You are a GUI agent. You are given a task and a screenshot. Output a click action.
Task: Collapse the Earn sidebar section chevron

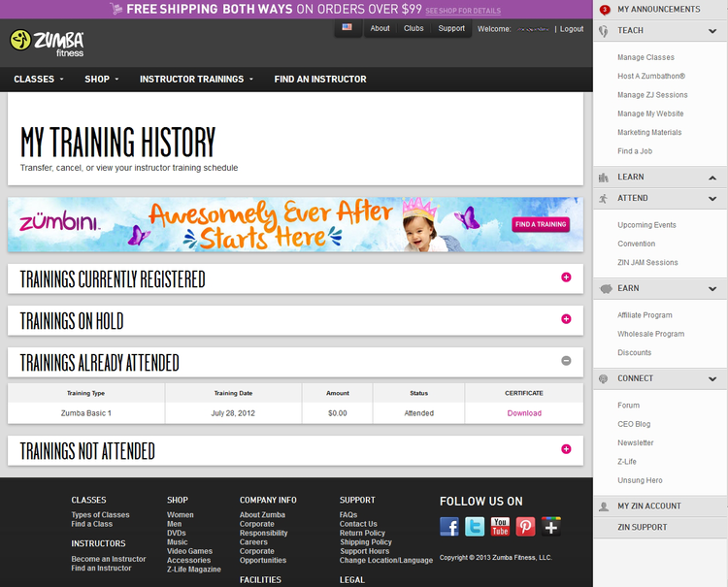tap(712, 288)
